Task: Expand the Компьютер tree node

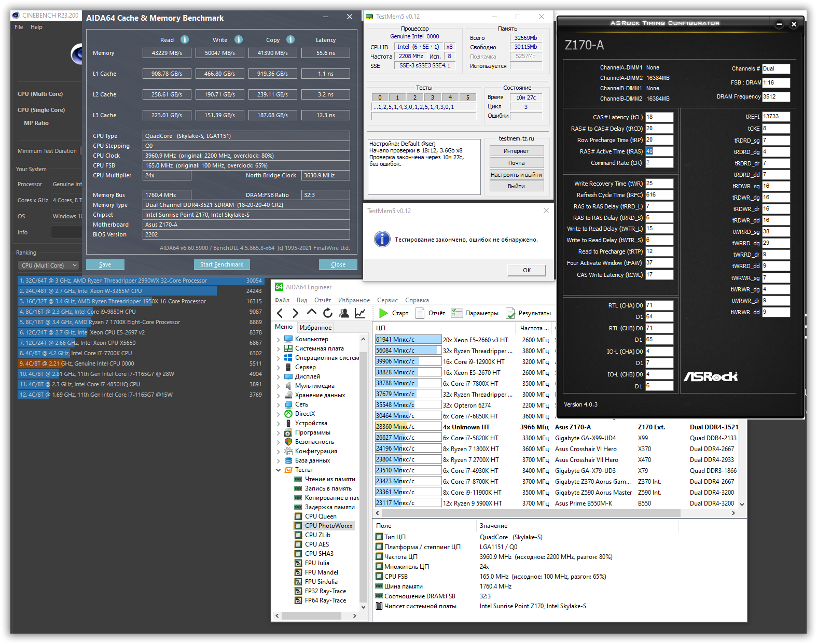Action: [279, 340]
